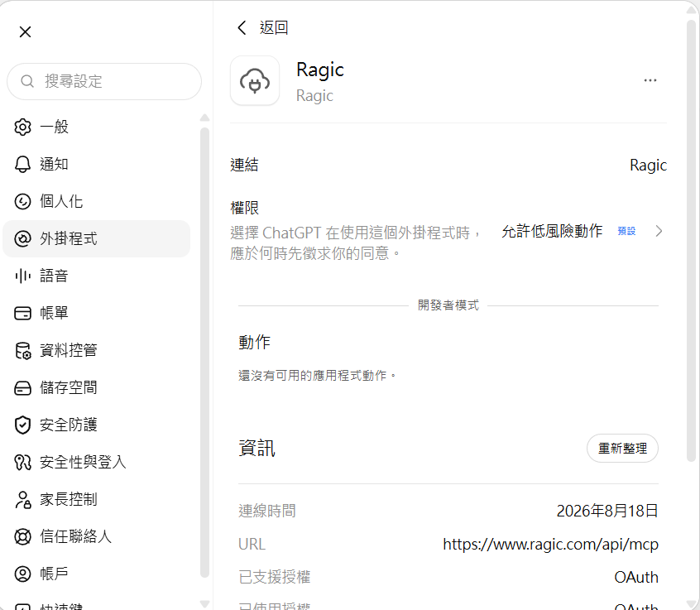
Task: Click the Ragic value next to 連結
Action: (648, 166)
